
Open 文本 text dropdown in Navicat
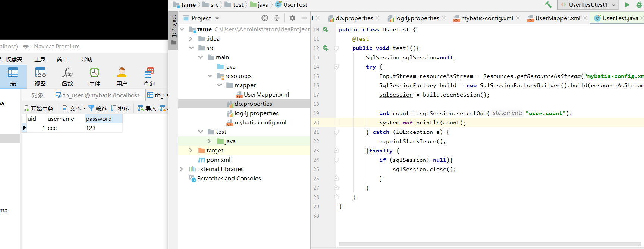[x=74, y=108]
